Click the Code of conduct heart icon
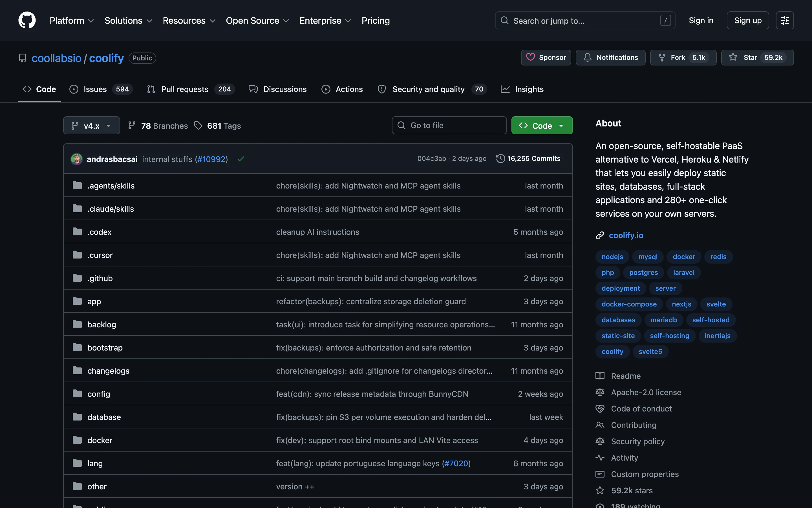Viewport: 812px width, 508px height. [x=600, y=409]
